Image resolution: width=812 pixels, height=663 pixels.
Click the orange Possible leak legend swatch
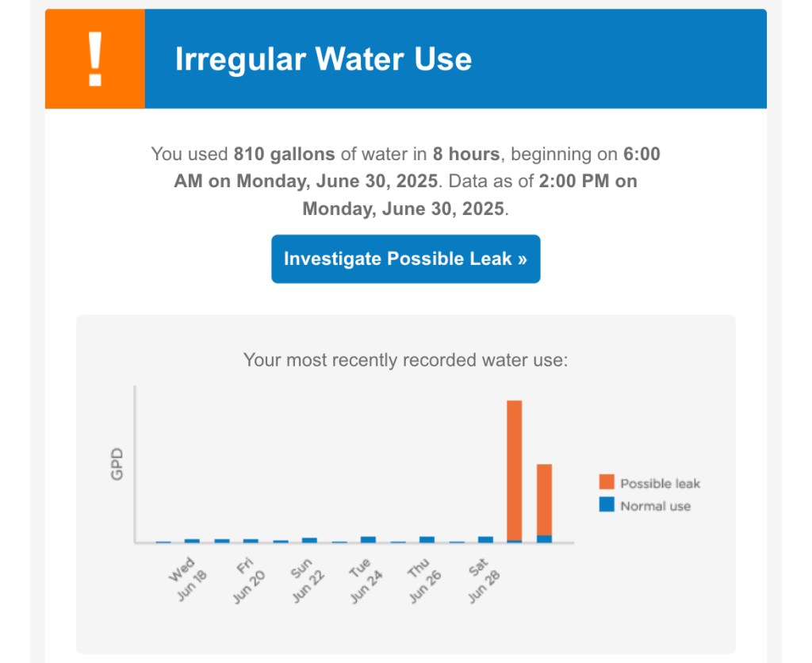[x=607, y=482]
